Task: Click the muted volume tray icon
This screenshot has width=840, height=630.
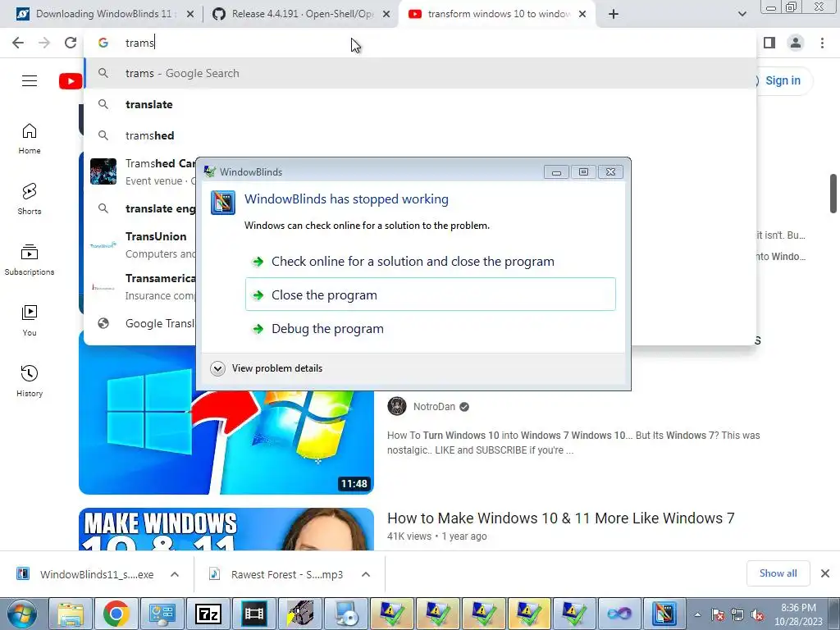Action: click(757, 615)
